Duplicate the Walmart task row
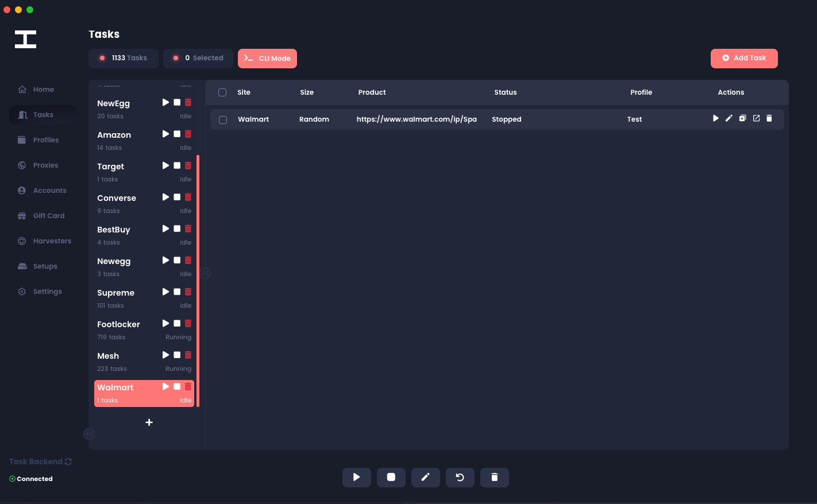The width and height of the screenshot is (817, 504). (x=742, y=118)
